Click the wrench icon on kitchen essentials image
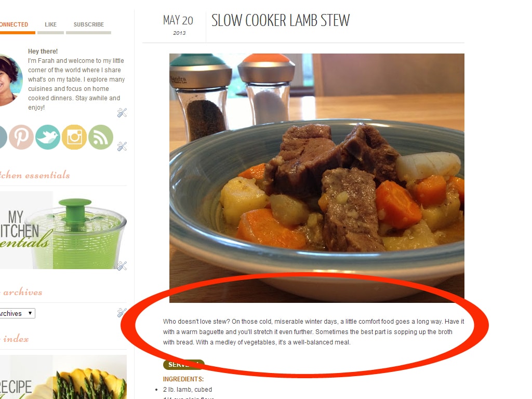This screenshot has width=532, height=399. tap(122, 266)
